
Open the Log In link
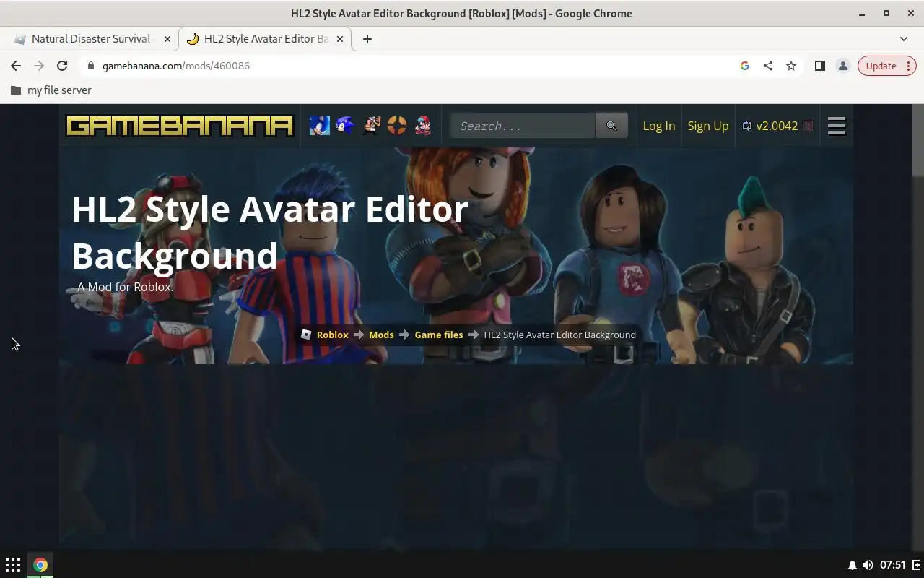tap(659, 126)
